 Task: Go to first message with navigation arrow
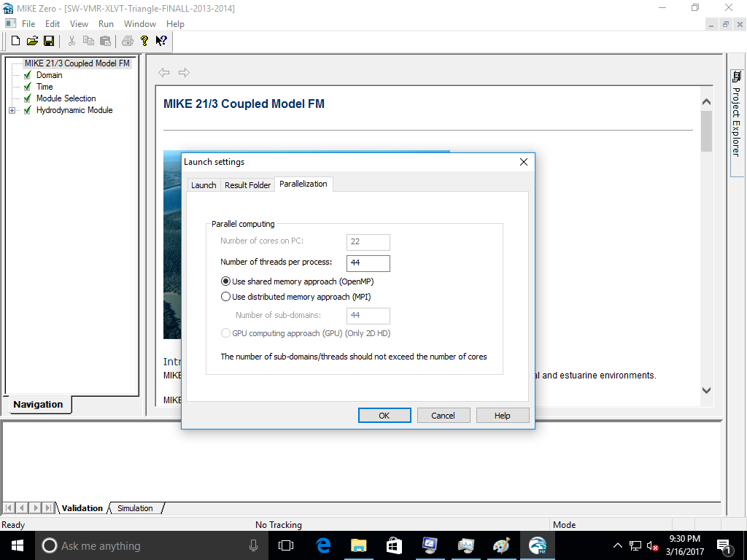[9, 508]
